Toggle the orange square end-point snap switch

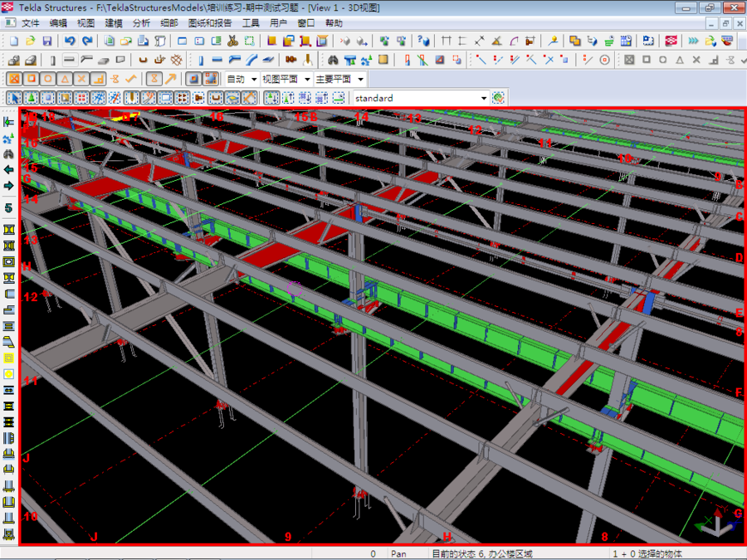click(32, 79)
